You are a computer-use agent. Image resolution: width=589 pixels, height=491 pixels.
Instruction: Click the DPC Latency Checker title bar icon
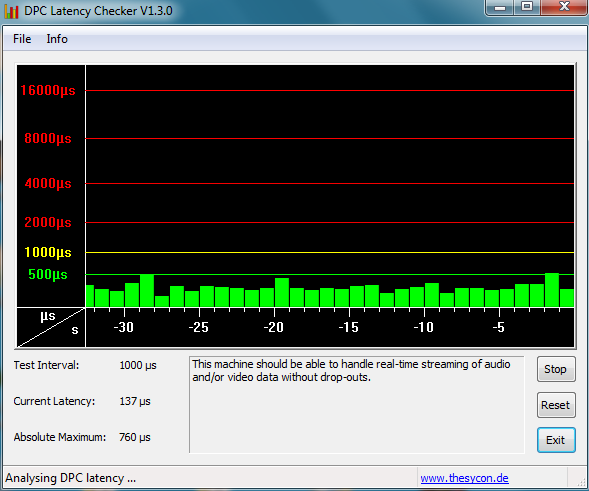point(11,11)
